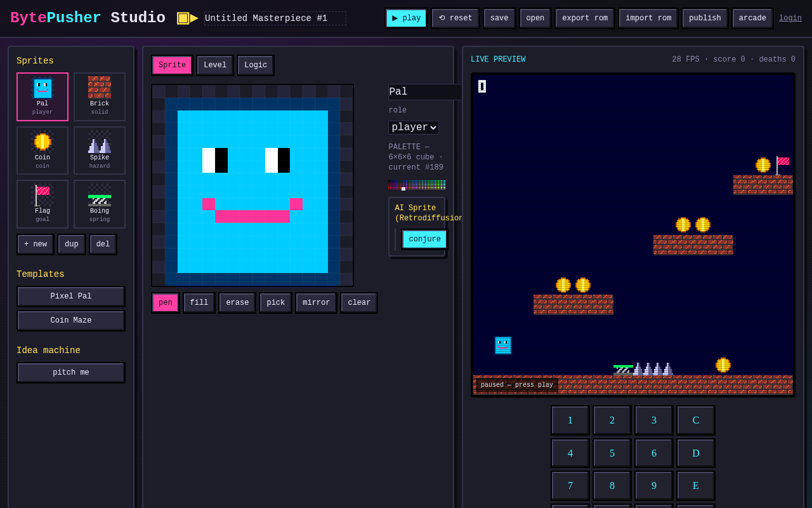Conjure an AI sprite

coord(424,239)
